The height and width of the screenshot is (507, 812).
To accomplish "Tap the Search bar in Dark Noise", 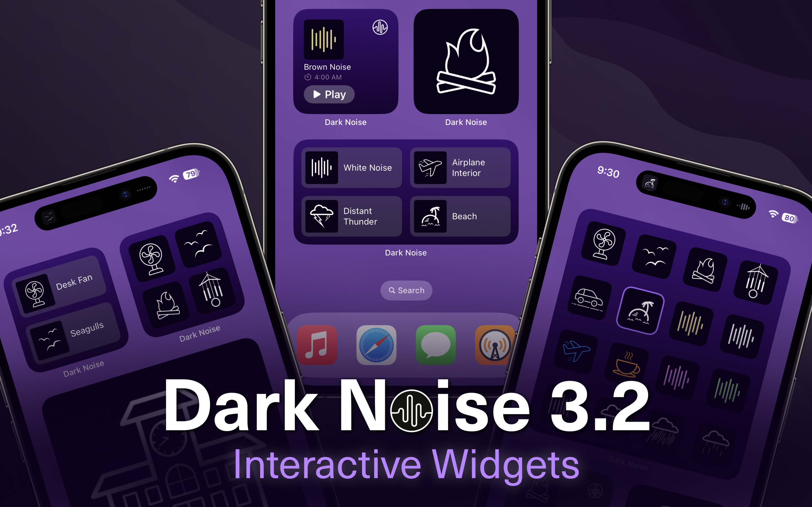I will [x=406, y=290].
